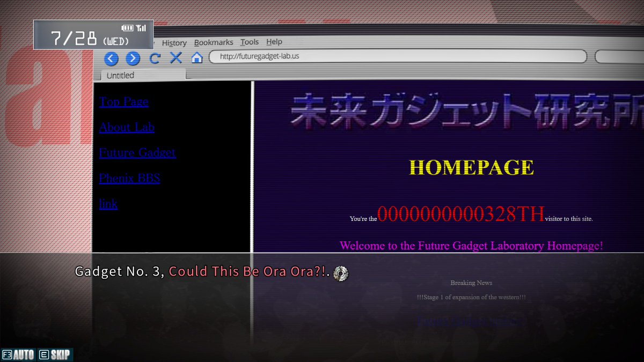Open the Tools menu

tap(250, 42)
